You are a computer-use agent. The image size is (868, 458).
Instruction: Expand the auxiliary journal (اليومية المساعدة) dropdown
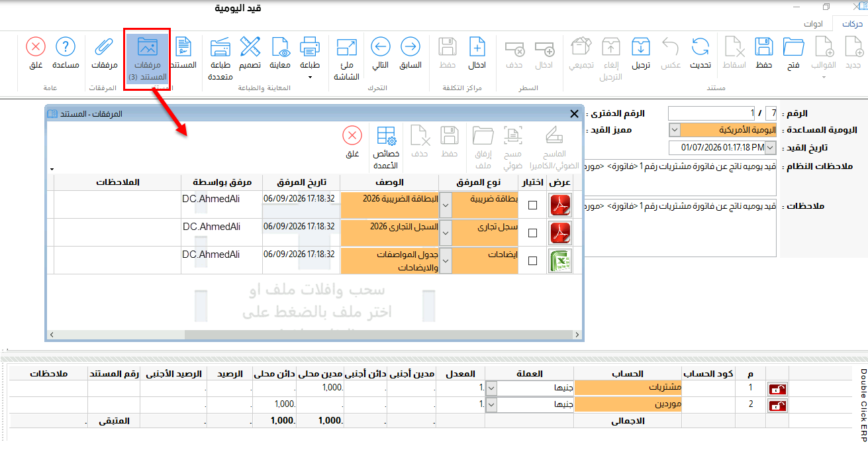point(675,130)
